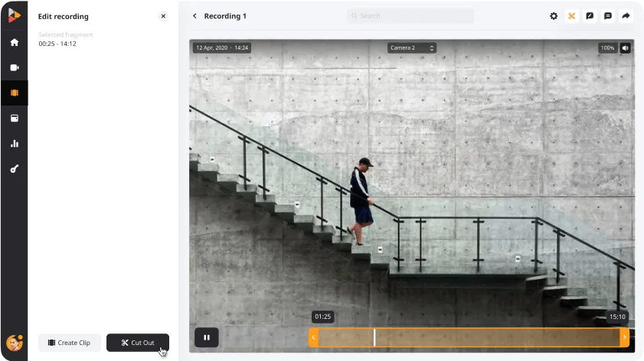
Task: Click the Cut Out button
Action: (x=138, y=343)
